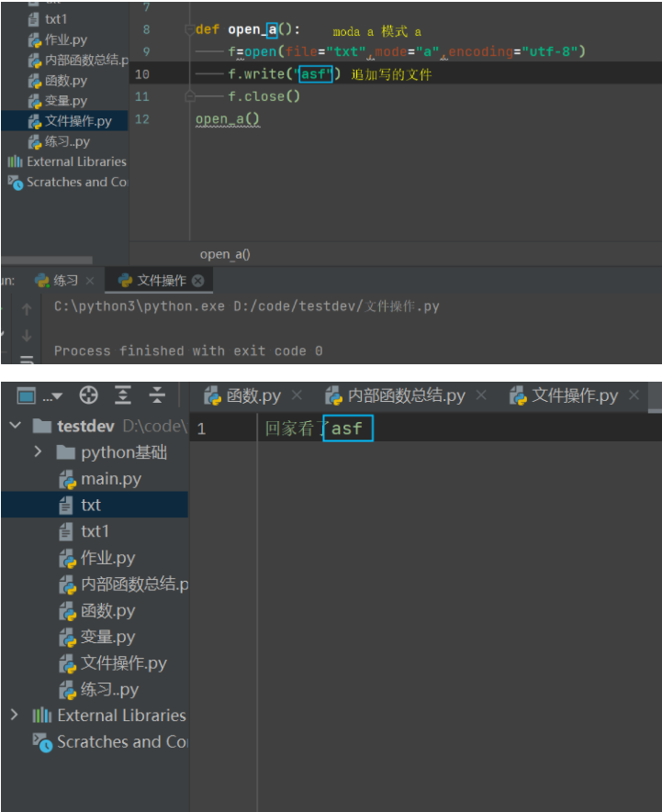Click the locate opened file crosshair icon

pos(89,396)
